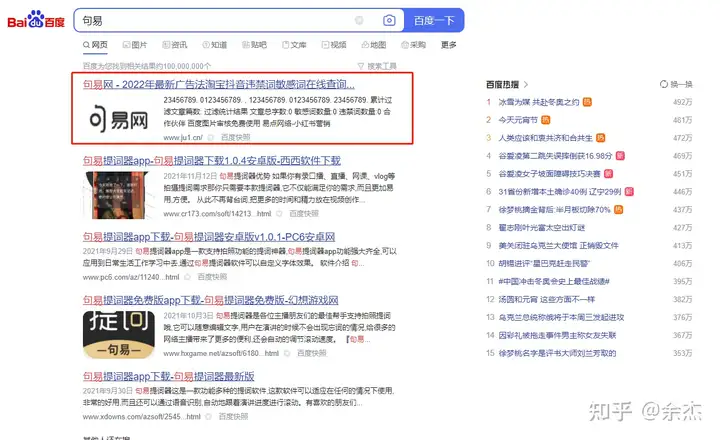
Task: Open hot search 汤圆和元宵 这些方面不一样
Action: coord(547,299)
